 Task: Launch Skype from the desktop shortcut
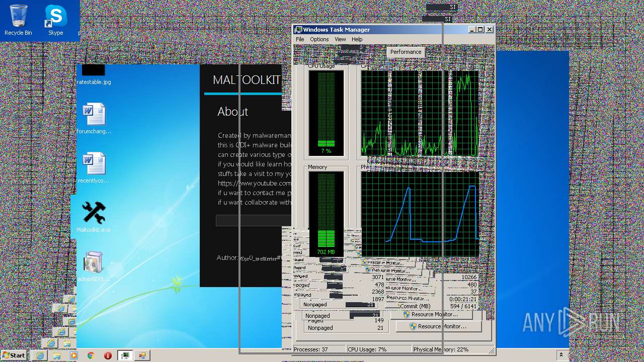pyautogui.click(x=55, y=20)
